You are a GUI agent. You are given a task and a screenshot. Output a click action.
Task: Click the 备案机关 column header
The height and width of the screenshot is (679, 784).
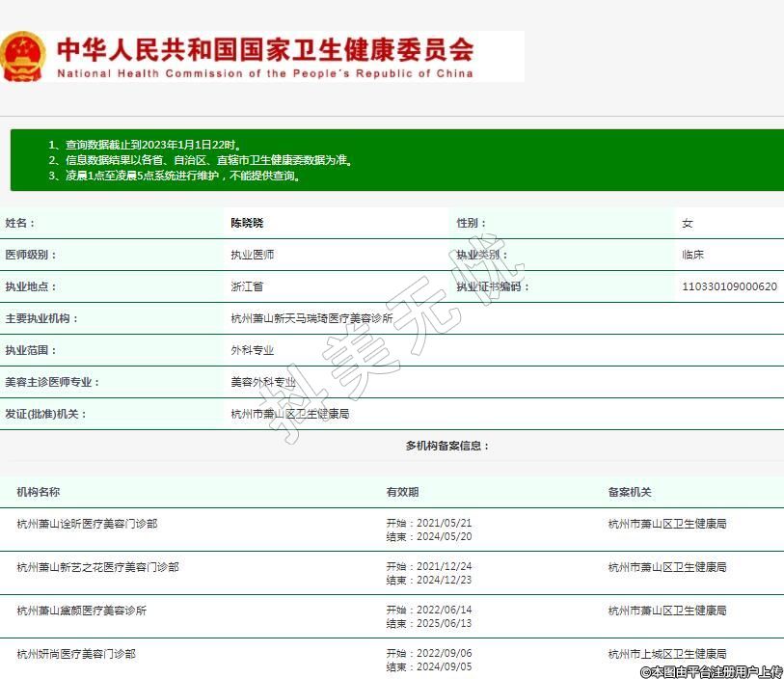[x=630, y=492]
